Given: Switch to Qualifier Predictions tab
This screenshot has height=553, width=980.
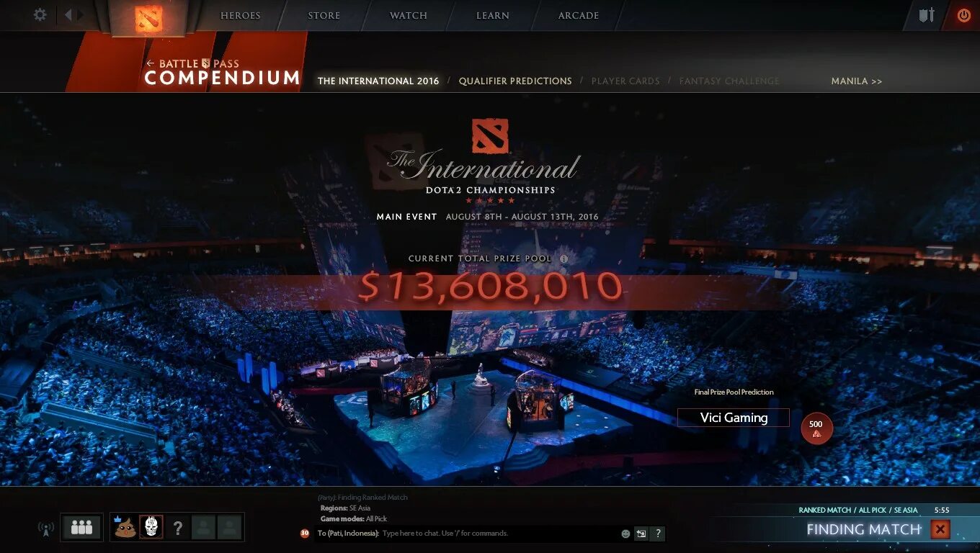Looking at the screenshot, I should [x=515, y=81].
